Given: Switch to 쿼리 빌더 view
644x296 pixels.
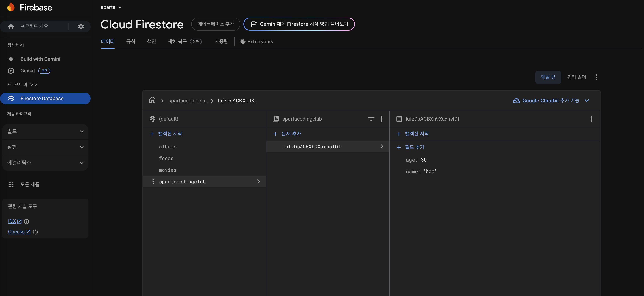Looking at the screenshot, I should (576, 77).
